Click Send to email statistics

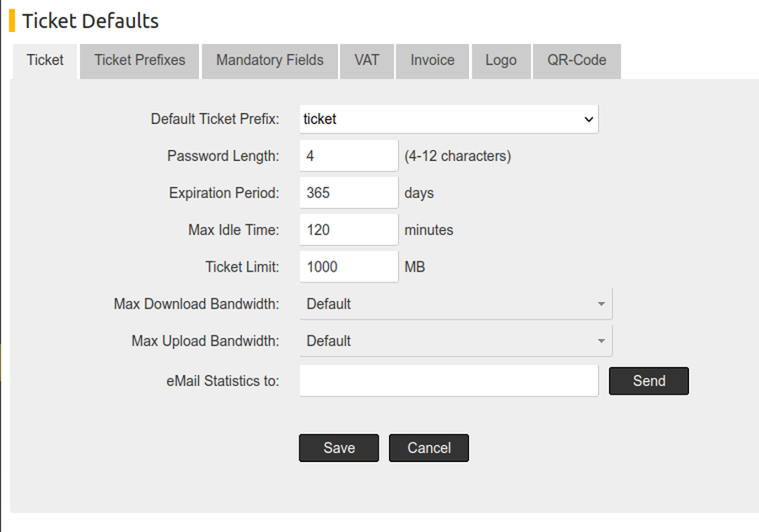pos(649,380)
